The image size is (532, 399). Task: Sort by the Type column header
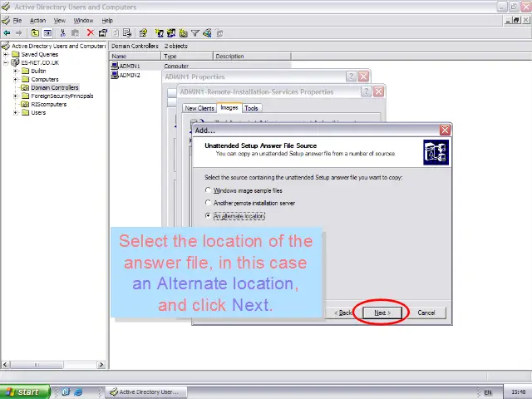pyautogui.click(x=187, y=56)
